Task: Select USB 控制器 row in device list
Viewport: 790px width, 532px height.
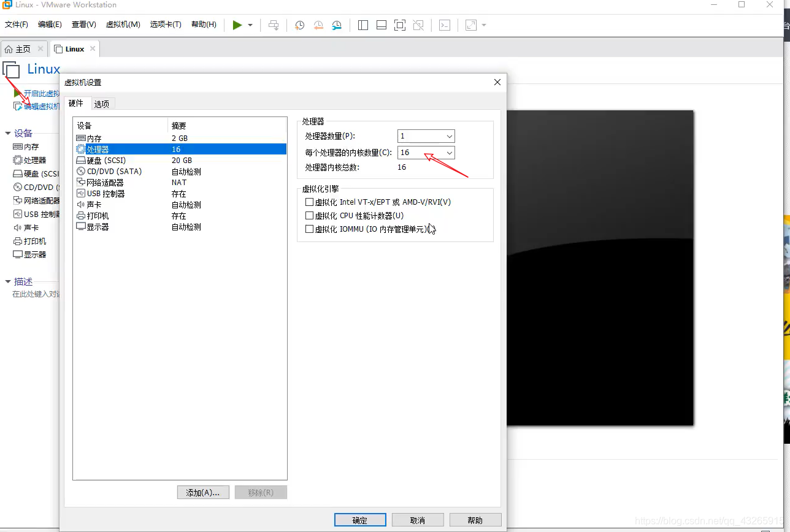Action: click(180, 194)
